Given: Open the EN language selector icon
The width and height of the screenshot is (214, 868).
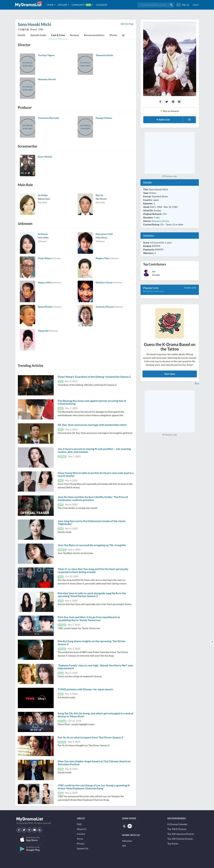Looking at the screenshot, I should [178, 5].
